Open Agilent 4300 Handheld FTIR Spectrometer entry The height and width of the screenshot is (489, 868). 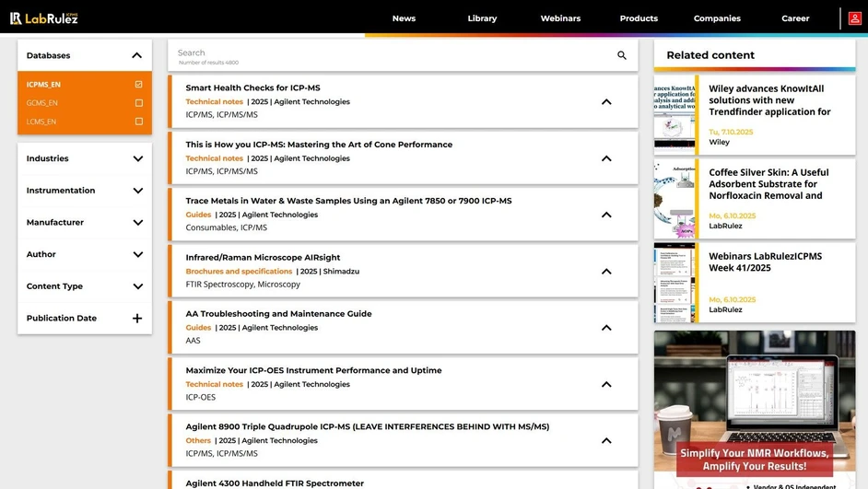275,483
